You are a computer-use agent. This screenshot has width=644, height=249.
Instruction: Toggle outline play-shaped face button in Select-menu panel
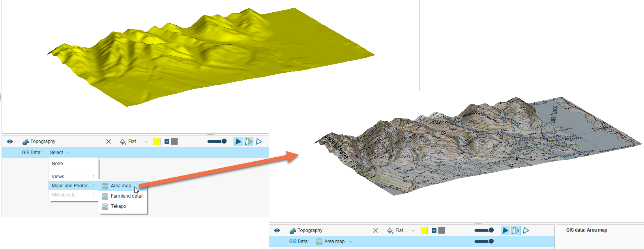tap(259, 141)
